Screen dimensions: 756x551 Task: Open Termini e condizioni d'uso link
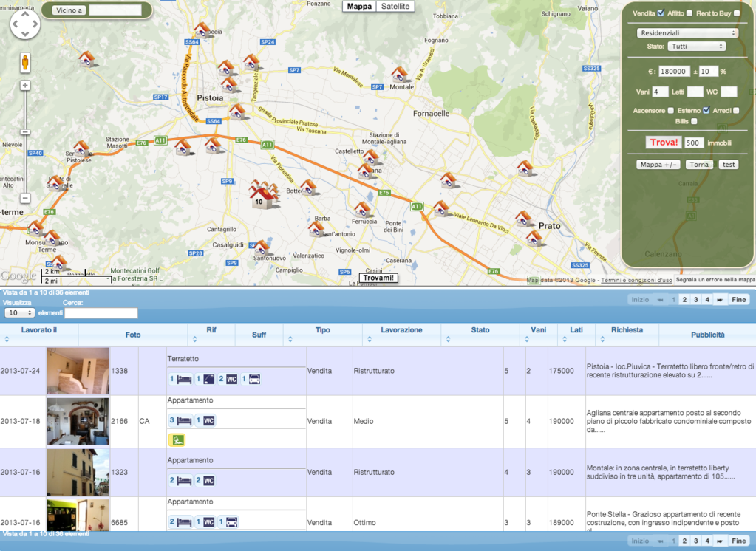pos(636,280)
